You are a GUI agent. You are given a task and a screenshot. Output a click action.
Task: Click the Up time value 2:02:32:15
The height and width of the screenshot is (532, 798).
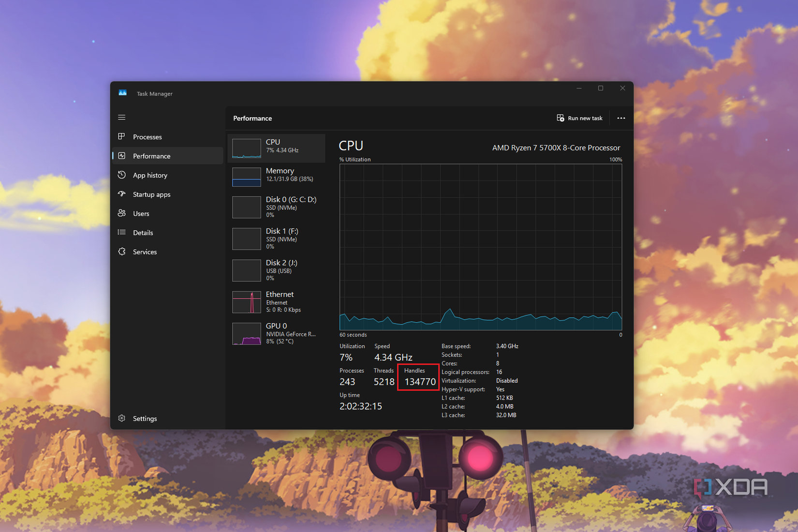tap(361, 406)
